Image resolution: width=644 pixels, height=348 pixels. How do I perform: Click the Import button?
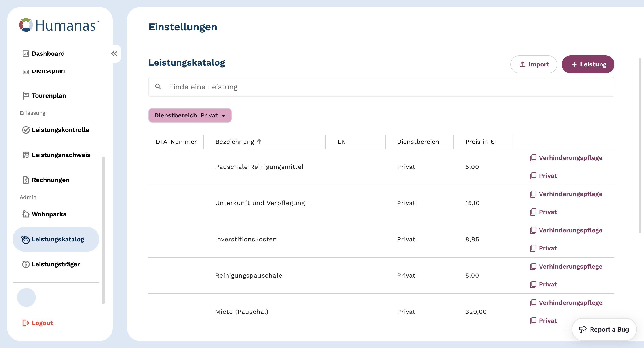coord(534,64)
